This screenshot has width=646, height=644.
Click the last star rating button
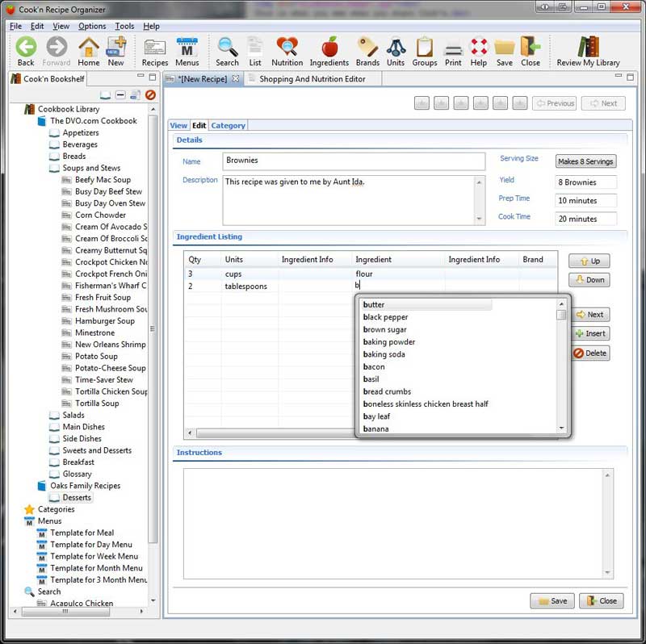coord(519,103)
